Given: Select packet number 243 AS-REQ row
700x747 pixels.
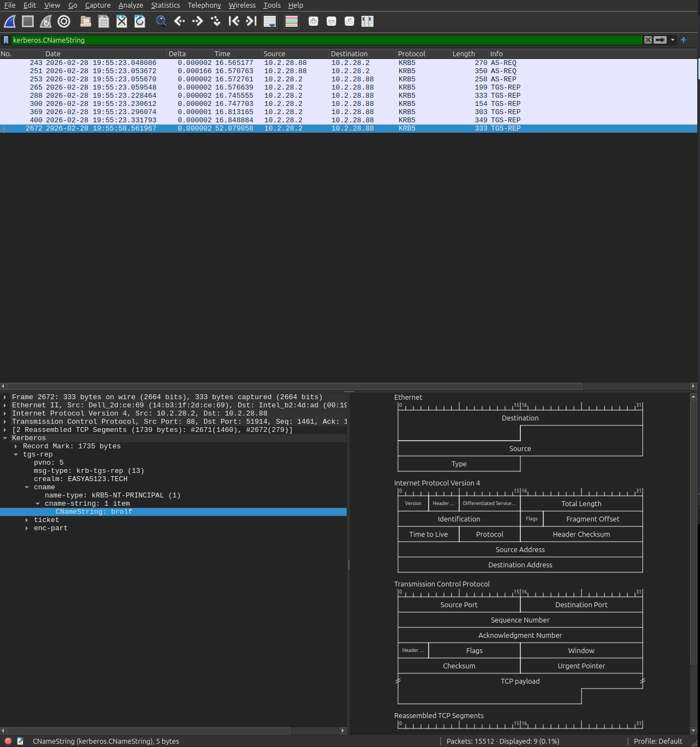Looking at the screenshot, I should (x=273, y=63).
